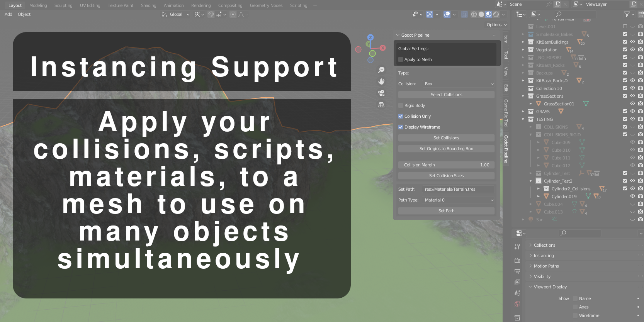Enable the Apply to Mesh checkbox

click(x=401, y=59)
